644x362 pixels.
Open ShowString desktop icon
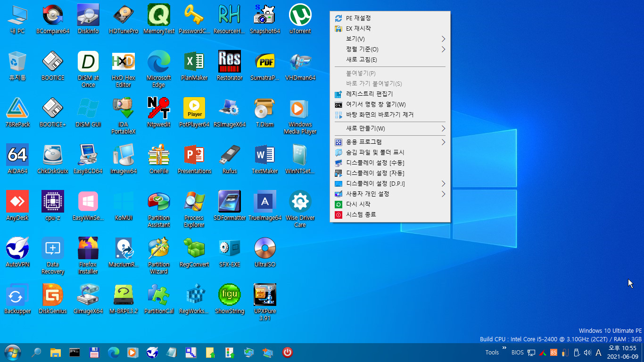click(x=230, y=299)
